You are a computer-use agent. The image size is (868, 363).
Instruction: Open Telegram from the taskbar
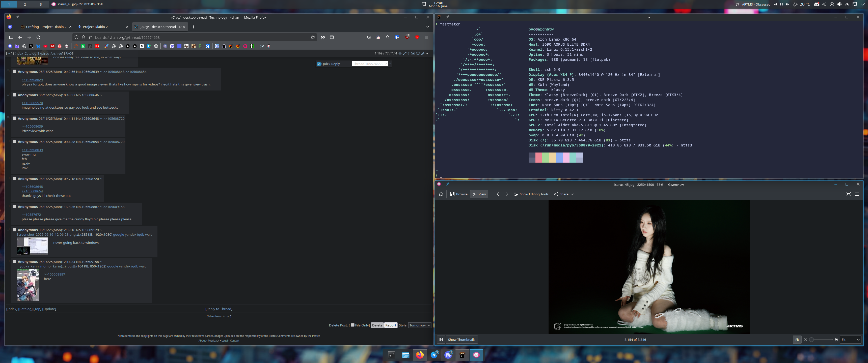pyautogui.click(x=434, y=355)
